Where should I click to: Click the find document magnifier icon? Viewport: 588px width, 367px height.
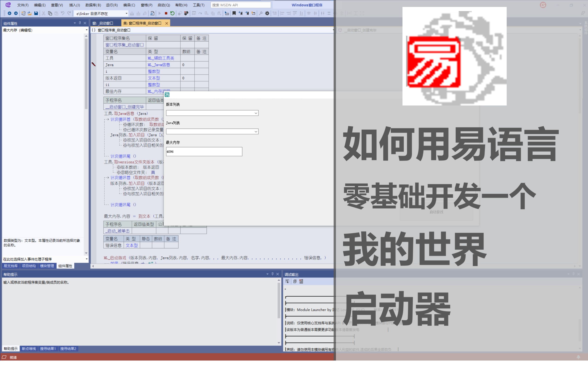click(x=152, y=13)
